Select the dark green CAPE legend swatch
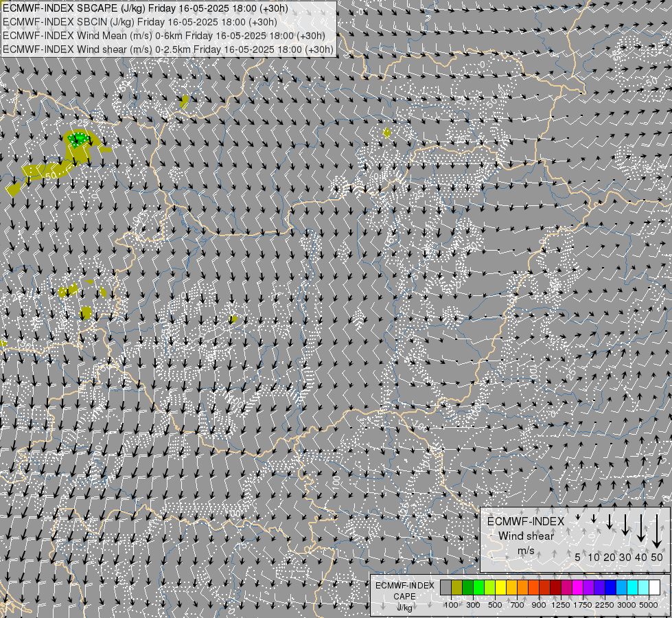Screen dimensions: 672x618 pos(468,588)
